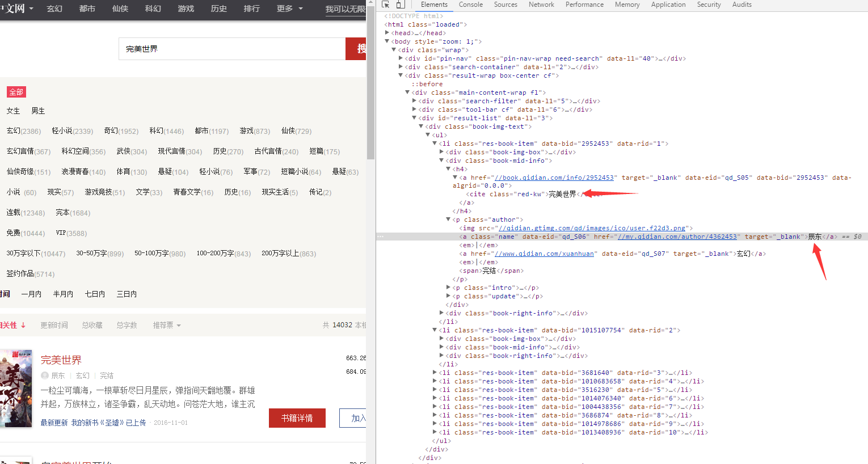The height and width of the screenshot is (464, 868).
Task: Expand the search-filter div node
Action: click(414, 101)
